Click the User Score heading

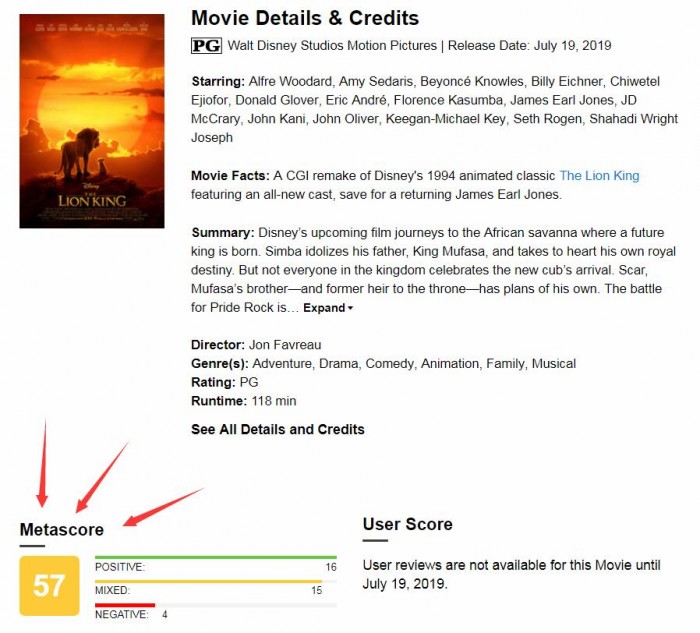point(407,524)
